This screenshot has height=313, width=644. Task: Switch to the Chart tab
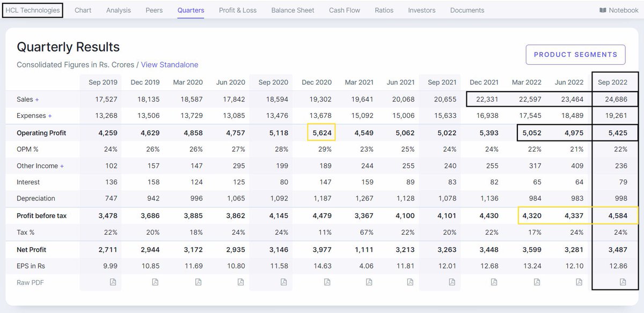click(83, 10)
